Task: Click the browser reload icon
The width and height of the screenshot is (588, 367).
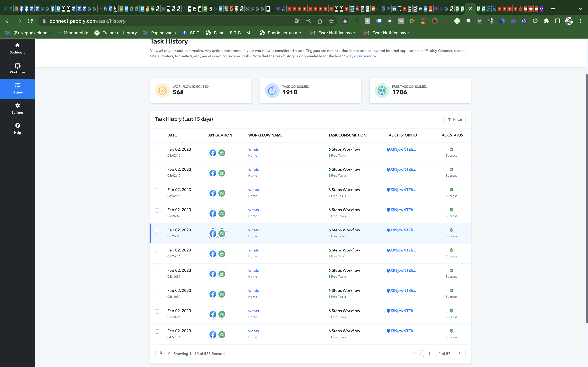Action: pos(30,21)
